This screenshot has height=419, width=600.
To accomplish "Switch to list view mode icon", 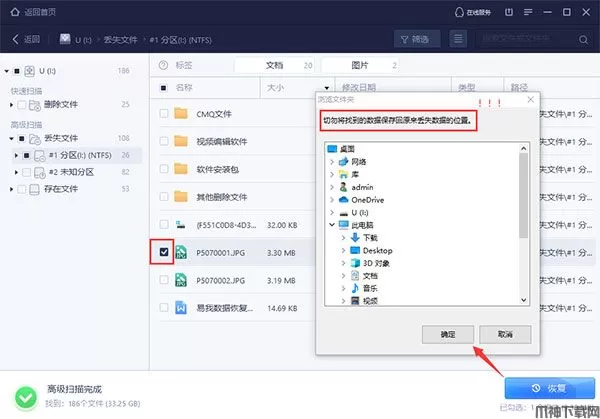I will click(458, 39).
